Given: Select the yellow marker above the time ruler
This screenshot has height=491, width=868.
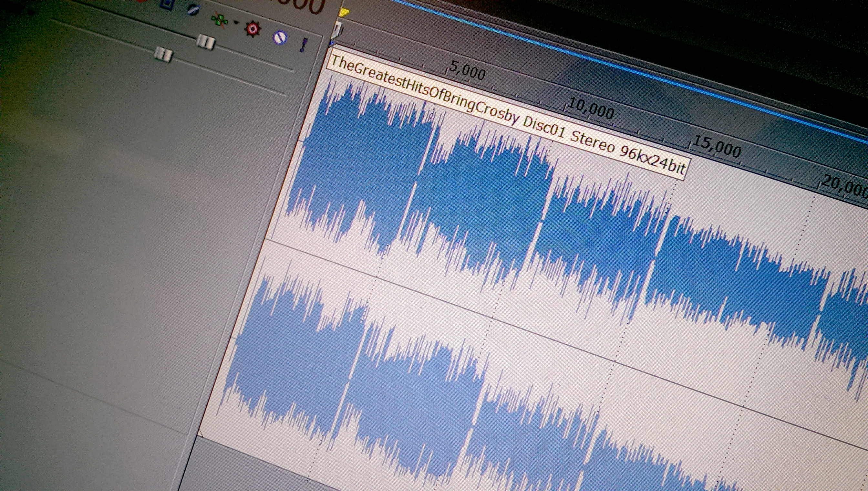Looking at the screenshot, I should coord(344,13).
